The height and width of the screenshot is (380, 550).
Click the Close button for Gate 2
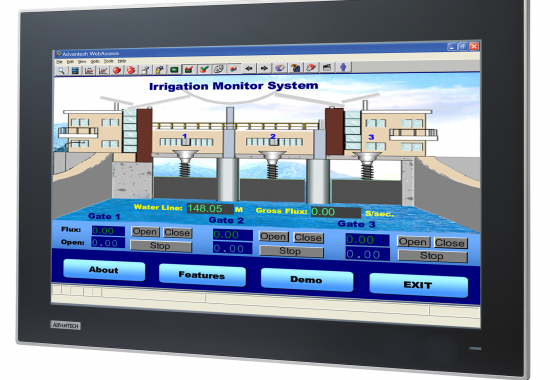tap(308, 238)
